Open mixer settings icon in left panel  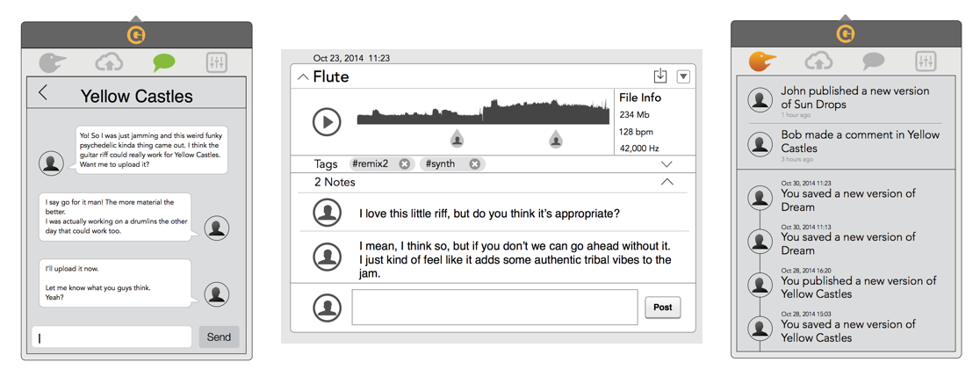[217, 62]
